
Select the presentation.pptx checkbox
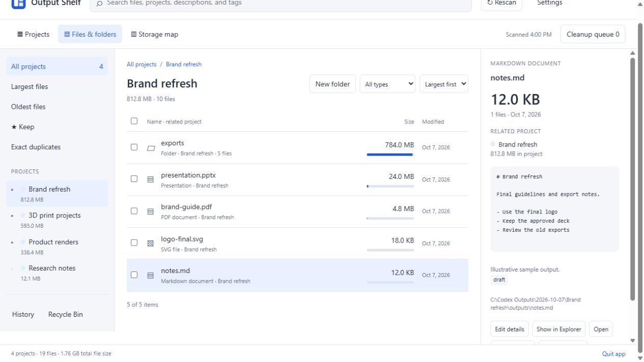pyautogui.click(x=134, y=179)
